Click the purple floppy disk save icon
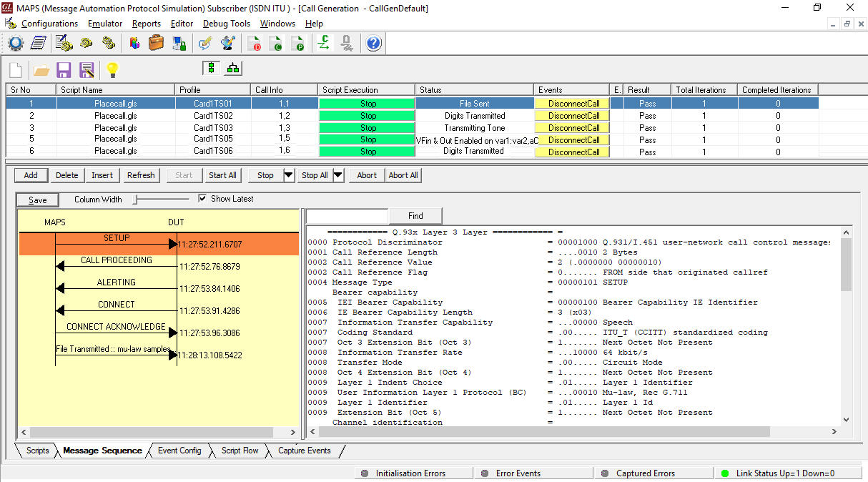The width and height of the screenshot is (868, 482). pos(64,70)
